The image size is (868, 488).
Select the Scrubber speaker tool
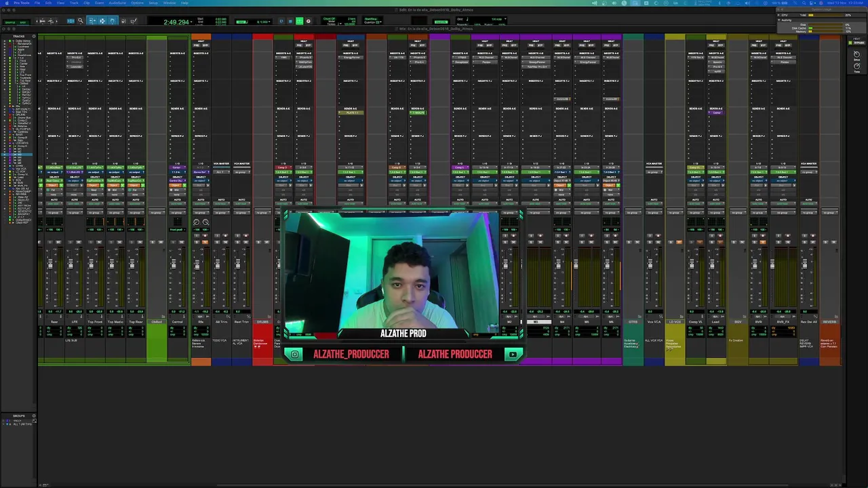(x=123, y=21)
